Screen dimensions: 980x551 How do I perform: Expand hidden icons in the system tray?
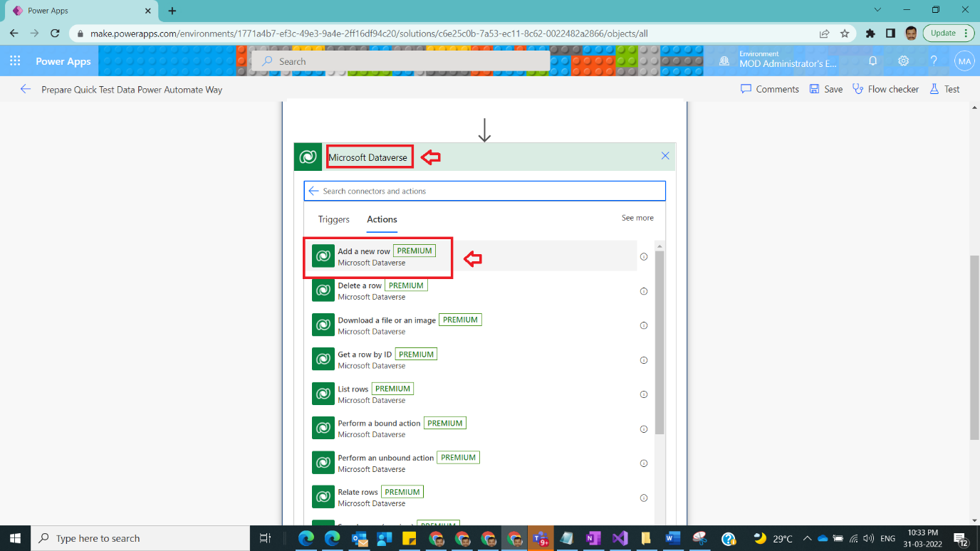coord(808,538)
